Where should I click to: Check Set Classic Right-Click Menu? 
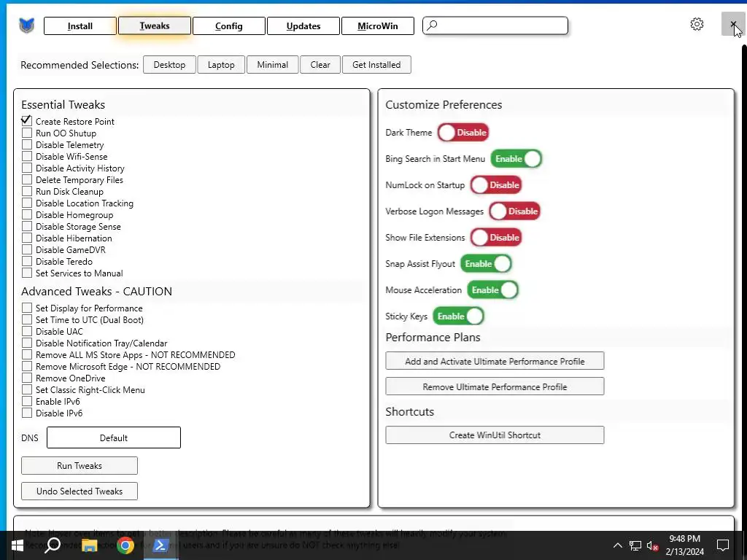click(27, 389)
